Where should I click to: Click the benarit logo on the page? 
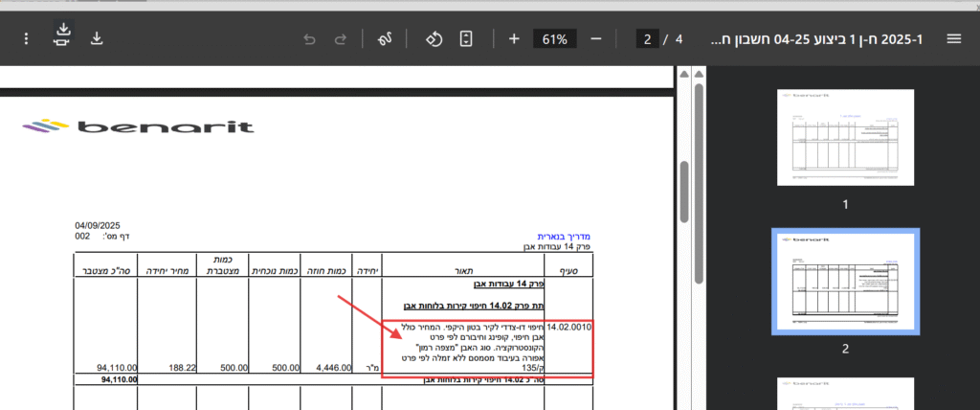pyautogui.click(x=137, y=127)
